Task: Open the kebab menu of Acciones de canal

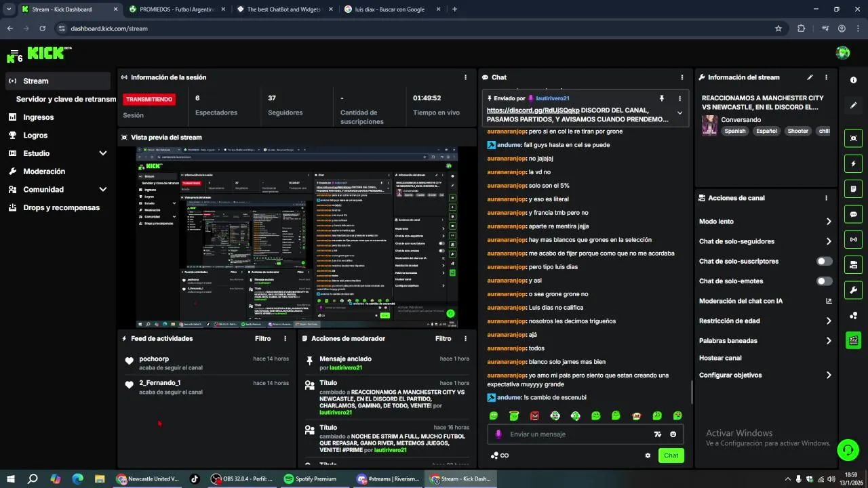Action: 826,198
